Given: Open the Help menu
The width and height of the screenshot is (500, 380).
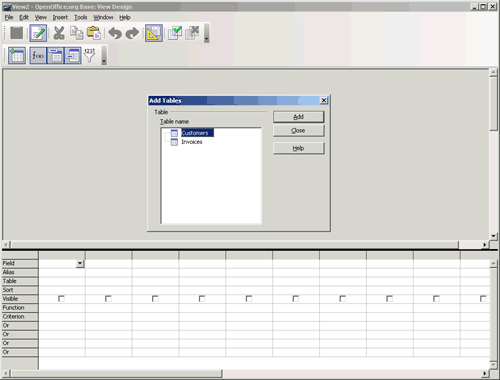Looking at the screenshot, I should (x=125, y=17).
